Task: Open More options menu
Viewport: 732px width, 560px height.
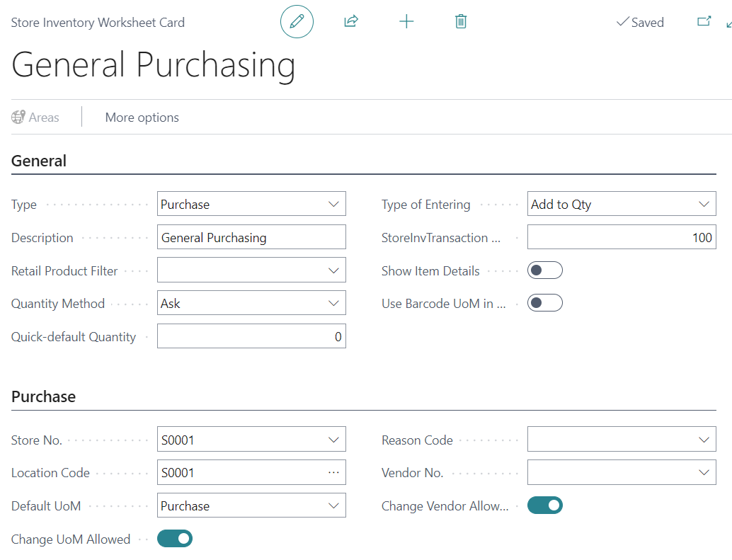Action: coord(142,118)
